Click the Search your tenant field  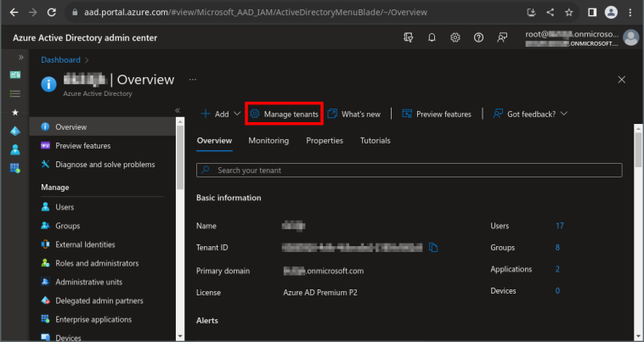[409, 171]
